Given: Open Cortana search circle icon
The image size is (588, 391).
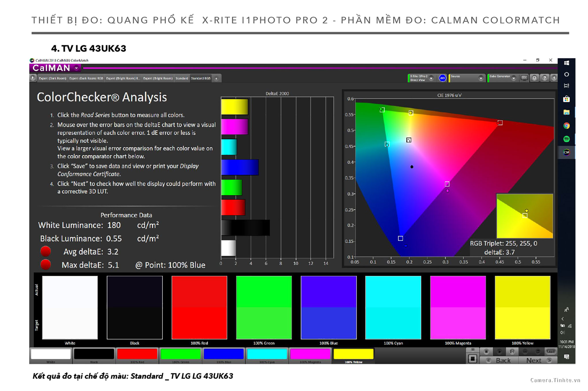Looking at the screenshot, I should 566,74.
